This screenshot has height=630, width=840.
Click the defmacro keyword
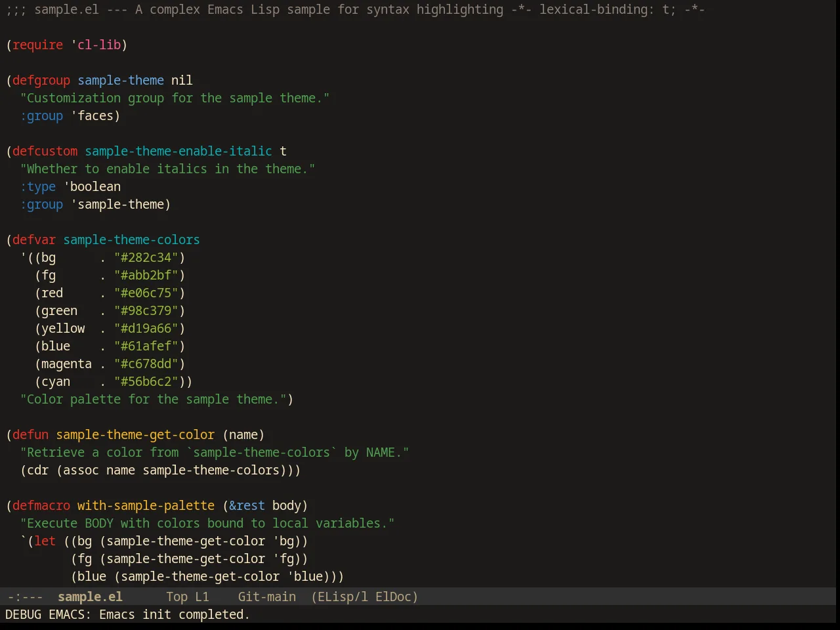(41, 505)
